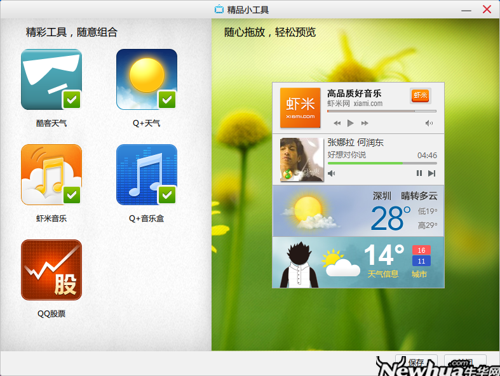
Task: Click the red 16 high temperature badge
Action: (x=421, y=250)
